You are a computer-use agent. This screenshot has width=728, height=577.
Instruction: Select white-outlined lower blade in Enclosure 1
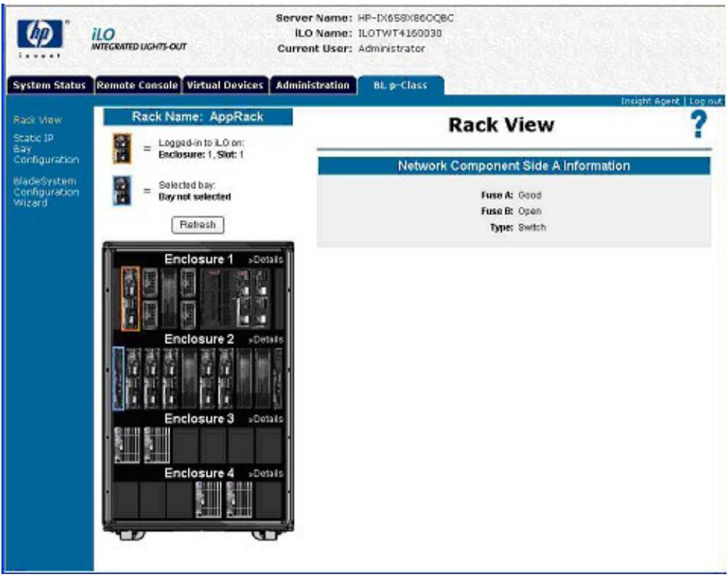click(x=244, y=311)
